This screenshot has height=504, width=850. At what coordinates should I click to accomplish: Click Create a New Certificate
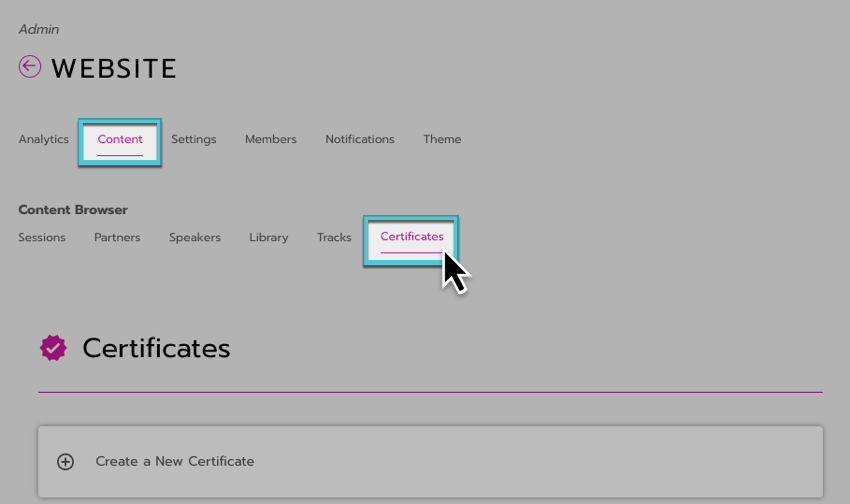430,462
